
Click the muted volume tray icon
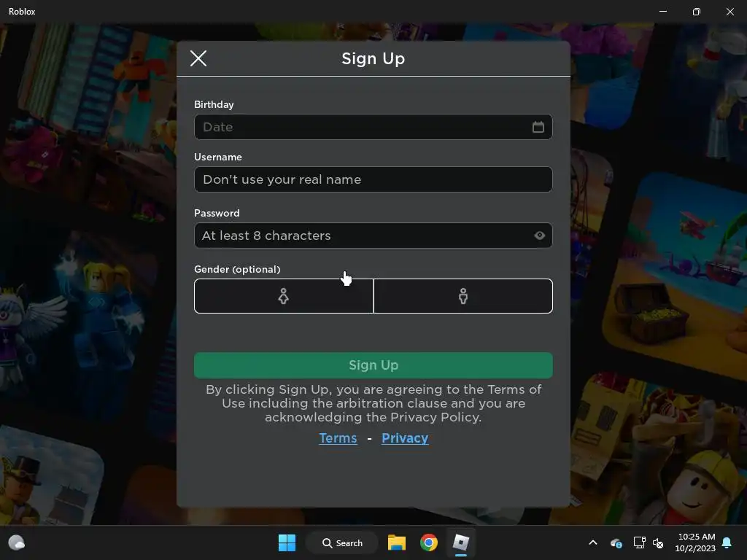(x=658, y=542)
